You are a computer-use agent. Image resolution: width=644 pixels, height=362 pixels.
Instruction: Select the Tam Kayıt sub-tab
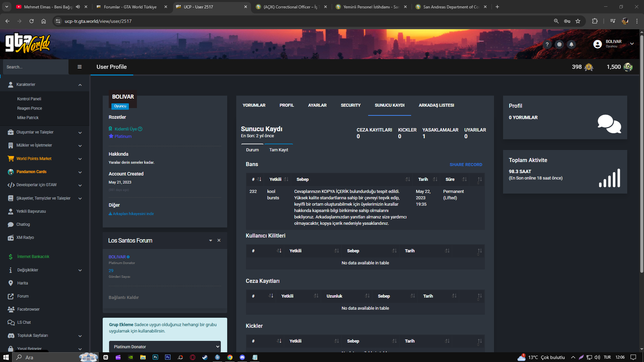[279, 150]
